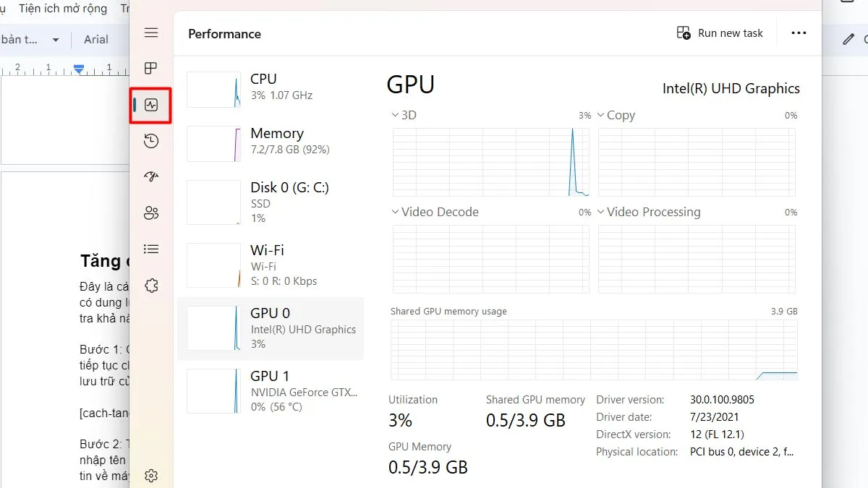This screenshot has height=488, width=868.
Task: Open the Video Decode graph dropdown
Action: pyautogui.click(x=395, y=212)
